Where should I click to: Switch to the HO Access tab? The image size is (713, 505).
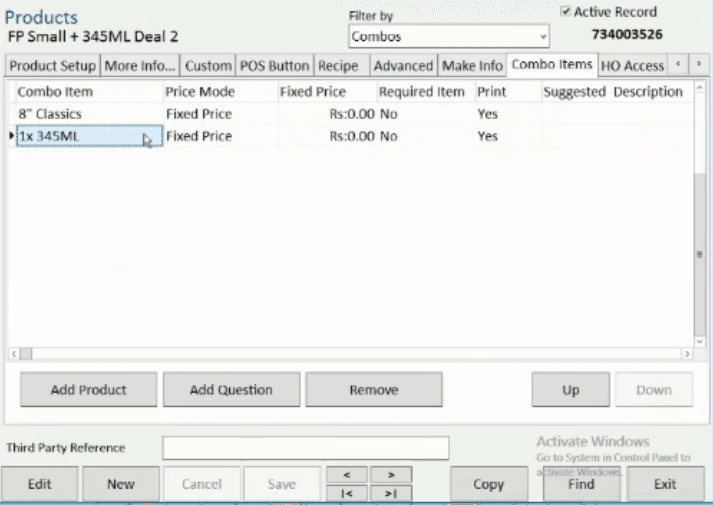[632, 66]
